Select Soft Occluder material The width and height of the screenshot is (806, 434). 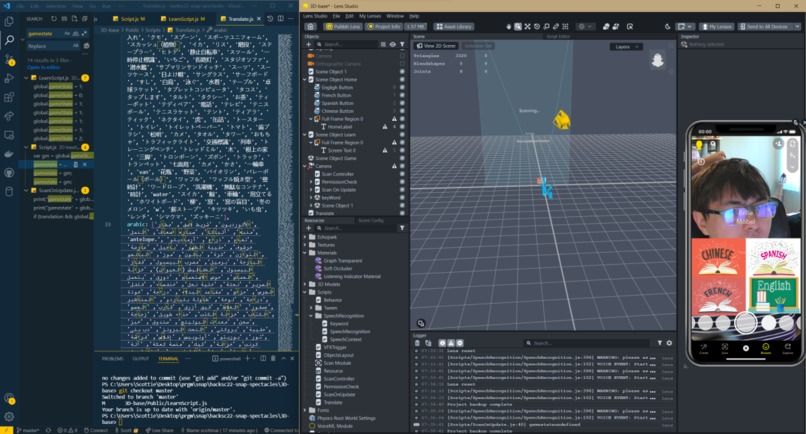(x=338, y=268)
